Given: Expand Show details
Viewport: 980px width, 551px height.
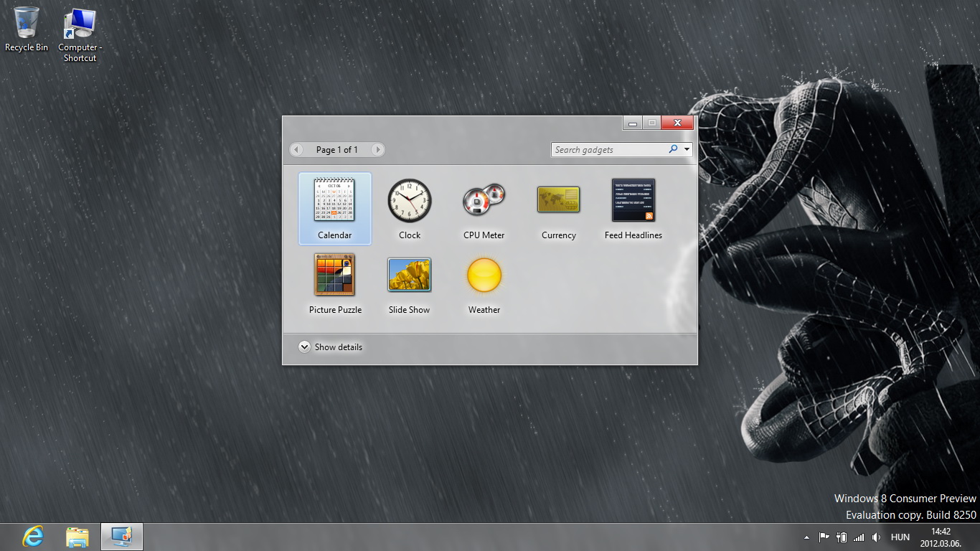Looking at the screenshot, I should (331, 347).
